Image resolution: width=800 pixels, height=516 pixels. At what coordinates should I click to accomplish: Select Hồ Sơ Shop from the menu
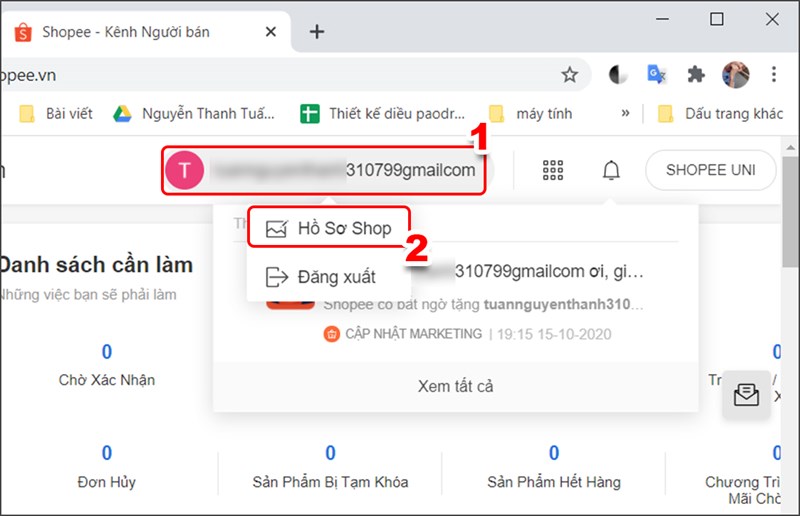329,228
